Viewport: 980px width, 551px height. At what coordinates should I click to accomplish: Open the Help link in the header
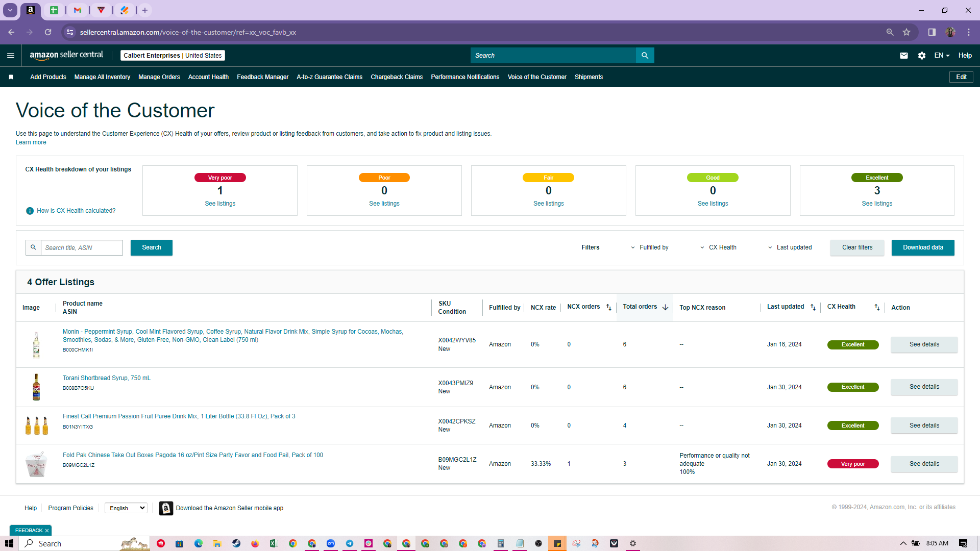tap(965, 56)
